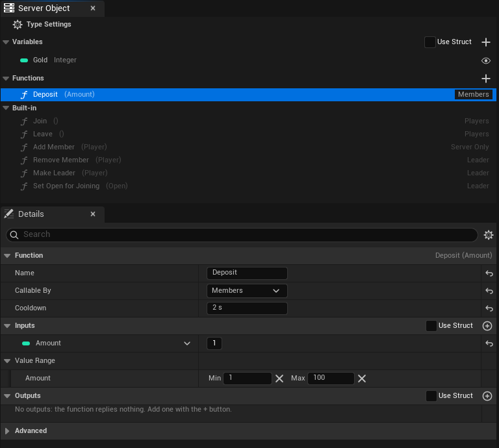This screenshot has width=499, height=448.
Task: Collapse the Functions section
Action: tap(6, 79)
